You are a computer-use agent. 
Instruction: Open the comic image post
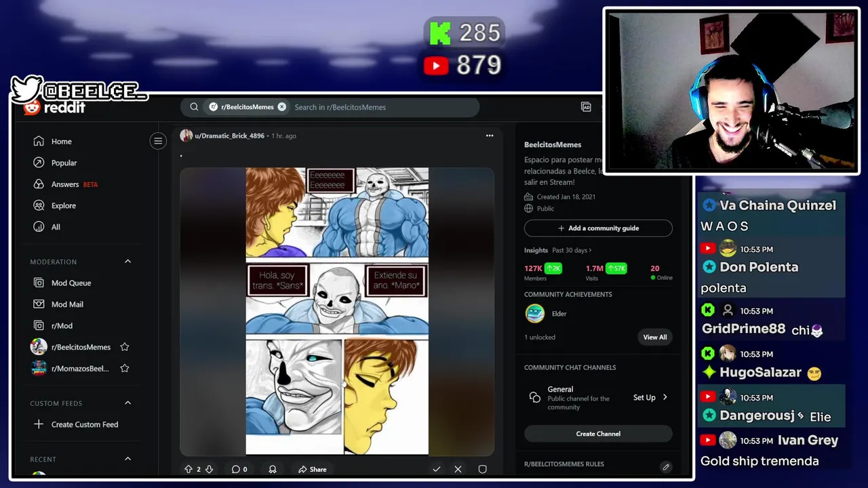337,311
